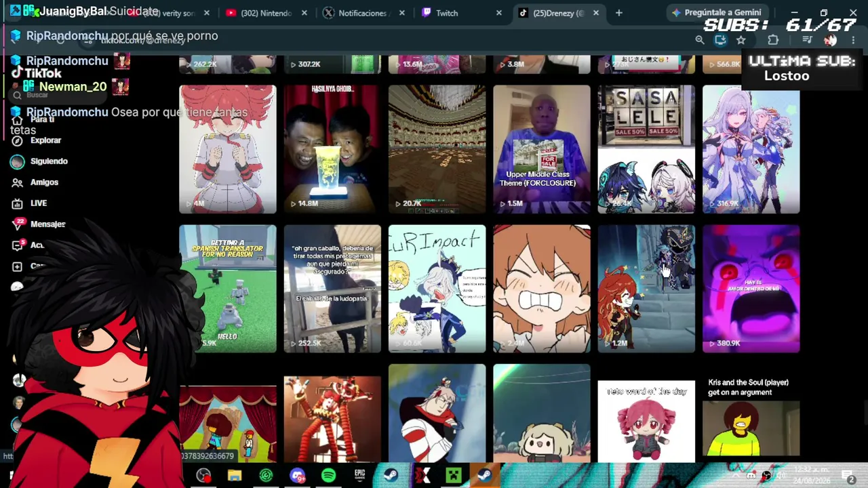Bookmark this page with the star icon
868x488 pixels.
click(x=741, y=40)
